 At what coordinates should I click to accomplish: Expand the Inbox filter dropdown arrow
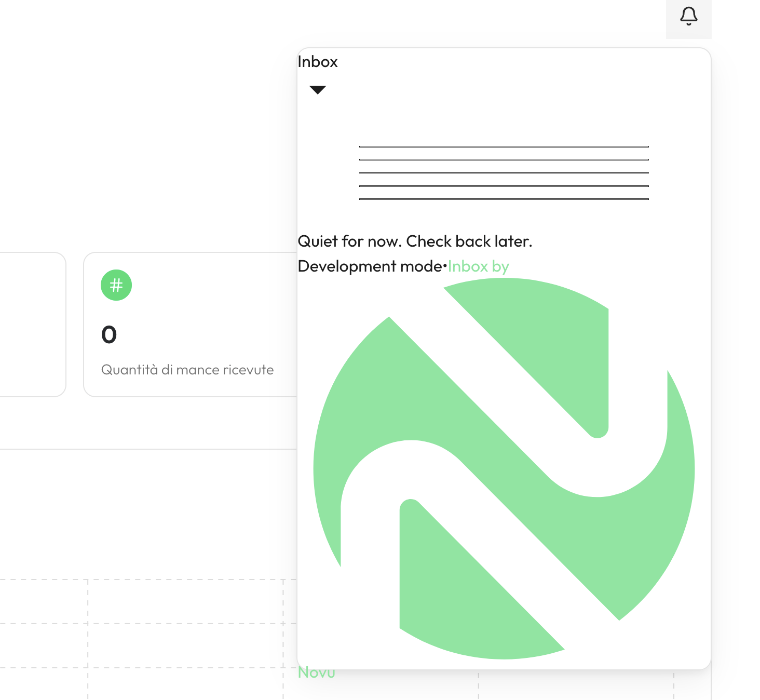pyautogui.click(x=318, y=90)
